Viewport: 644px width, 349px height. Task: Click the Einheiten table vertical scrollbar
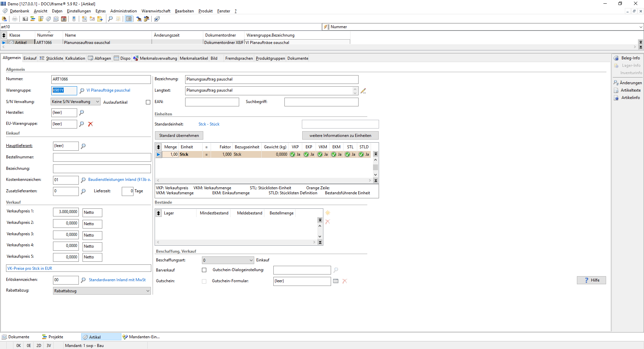pyautogui.click(x=376, y=167)
